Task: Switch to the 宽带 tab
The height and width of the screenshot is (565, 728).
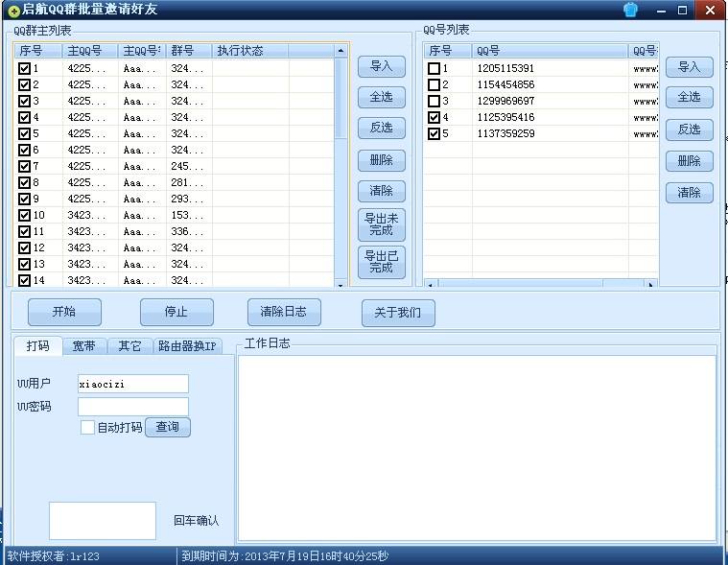Action: 84,346
